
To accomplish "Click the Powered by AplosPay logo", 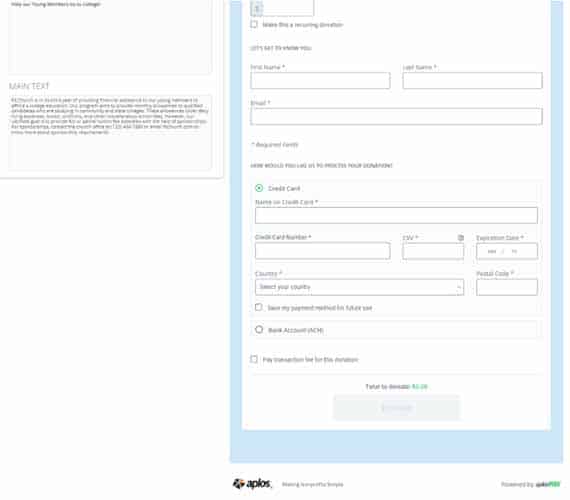I will click(530, 484).
